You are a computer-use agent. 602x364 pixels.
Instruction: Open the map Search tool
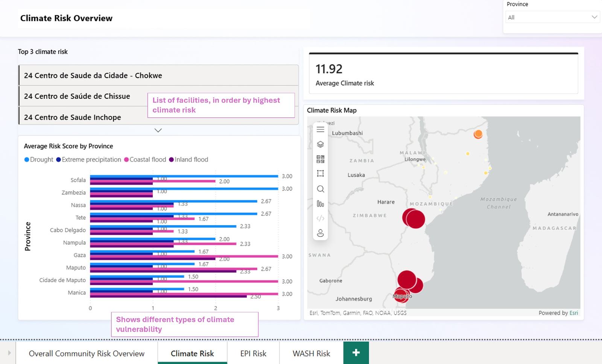click(320, 189)
